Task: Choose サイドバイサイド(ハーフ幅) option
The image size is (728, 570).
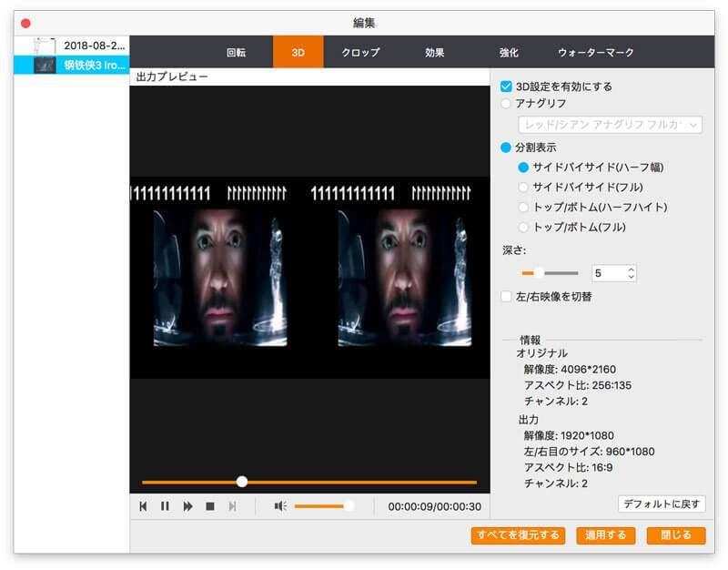Action: pyautogui.click(x=523, y=168)
